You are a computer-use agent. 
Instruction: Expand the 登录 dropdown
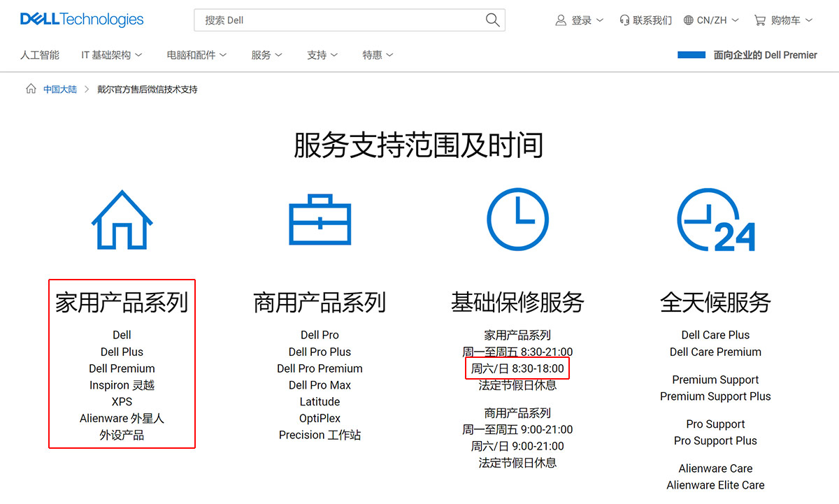[x=579, y=20]
